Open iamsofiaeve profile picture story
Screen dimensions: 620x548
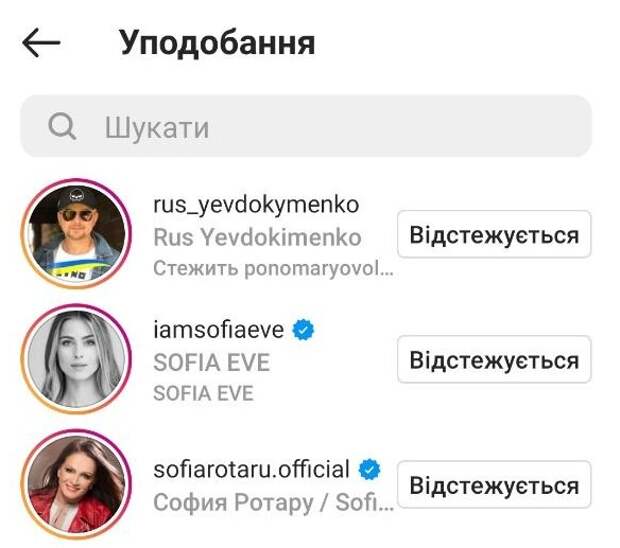tap(76, 359)
